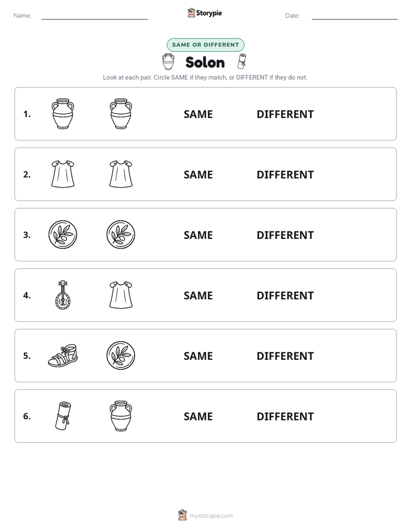Click the second tunic icon in row 2
Image resolution: width=411 pixels, height=532 pixels.
click(x=121, y=174)
